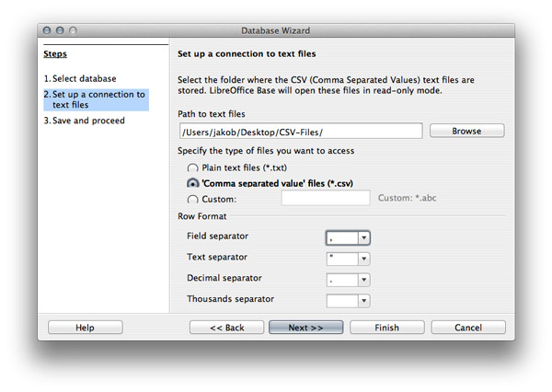Open the Field separator dropdown arrow

[x=364, y=237]
